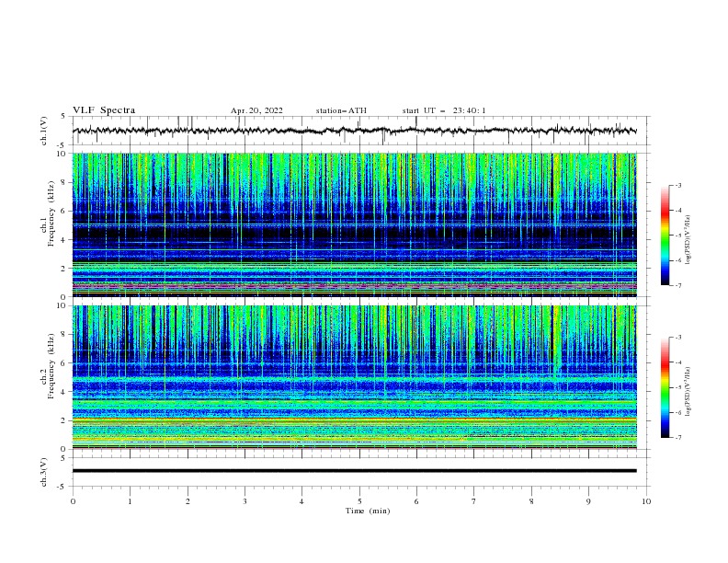This screenshot has height=563, width=728.
Task: Select the date text "Apr. 20, 2022"
Action: pyautogui.click(x=256, y=110)
